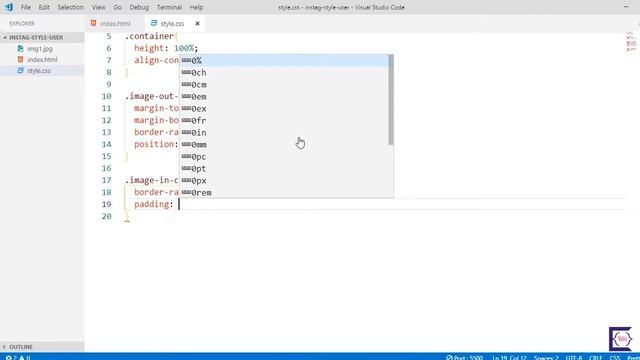The height and width of the screenshot is (360, 640).
Task: Choose the 0in suggestion
Action: 284,133
